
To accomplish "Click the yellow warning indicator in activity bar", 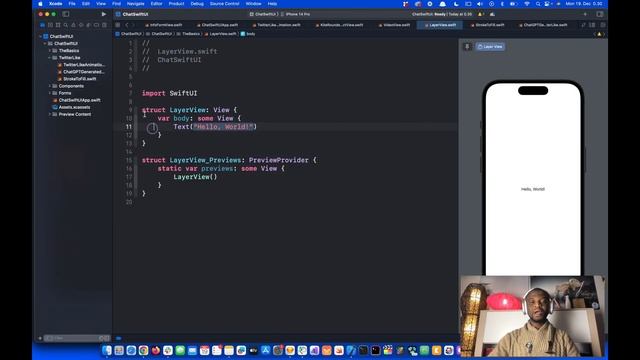I will coord(481,14).
